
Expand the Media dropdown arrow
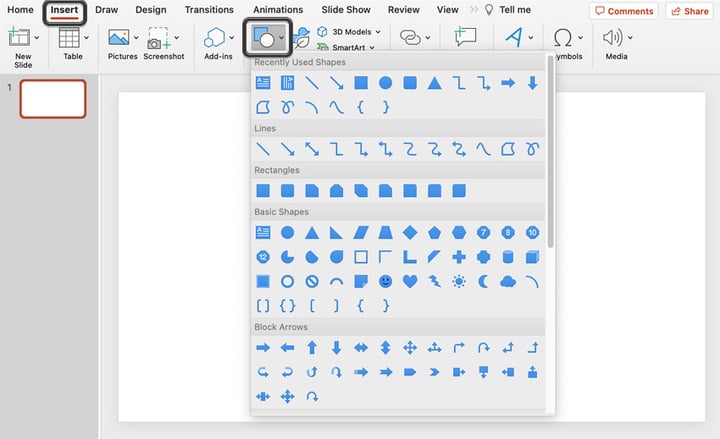tap(630, 38)
